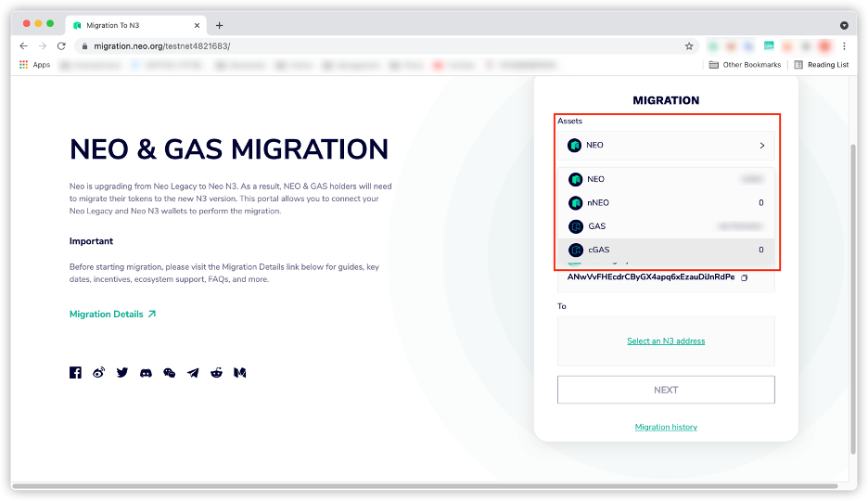Open the Reading List in bookmarks bar
Screen dimensions: 868x501
(x=821, y=65)
